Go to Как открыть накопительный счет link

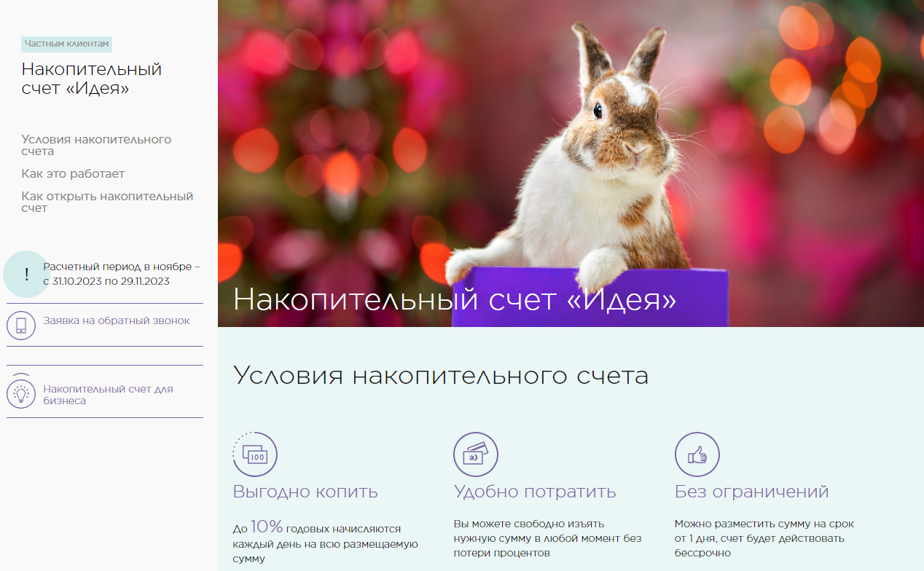coord(107,202)
